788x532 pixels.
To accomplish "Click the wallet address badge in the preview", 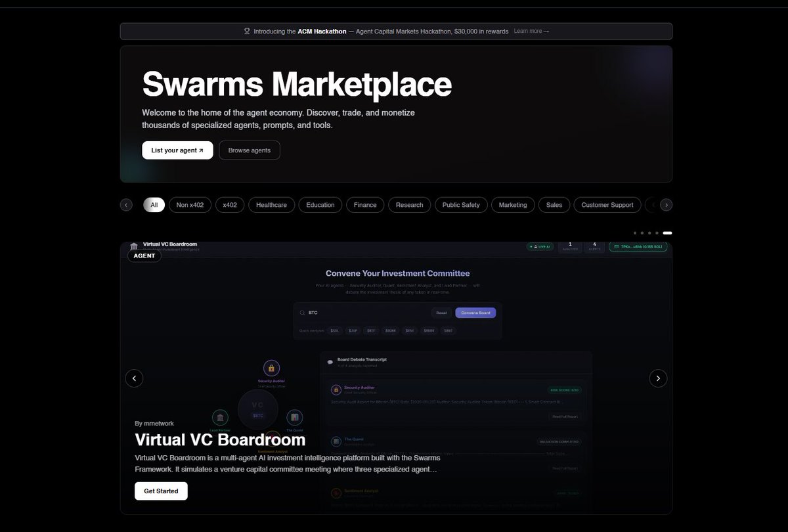I will (x=638, y=247).
